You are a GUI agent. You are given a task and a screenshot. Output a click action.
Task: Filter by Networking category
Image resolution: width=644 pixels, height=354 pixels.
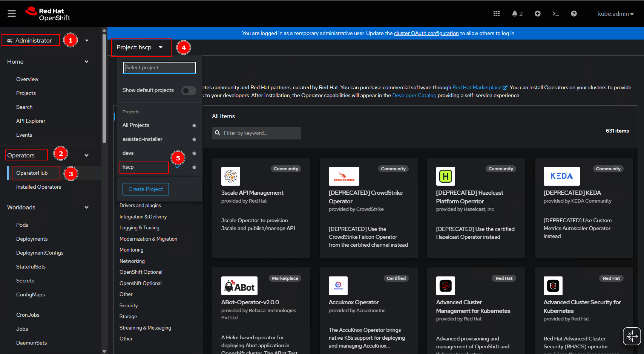132,261
